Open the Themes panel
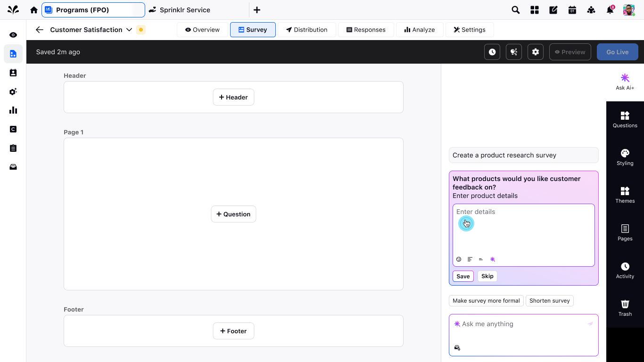The image size is (644, 362). pyautogui.click(x=625, y=195)
